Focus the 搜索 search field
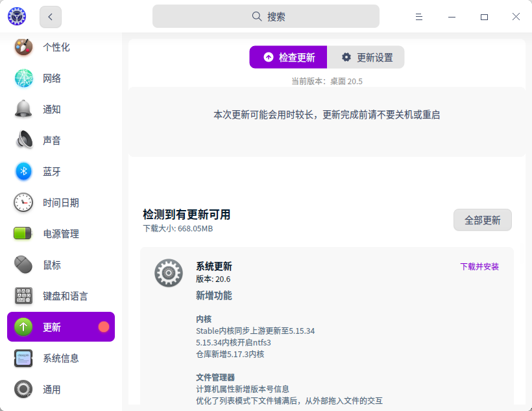The width and height of the screenshot is (532, 411). (x=266, y=16)
